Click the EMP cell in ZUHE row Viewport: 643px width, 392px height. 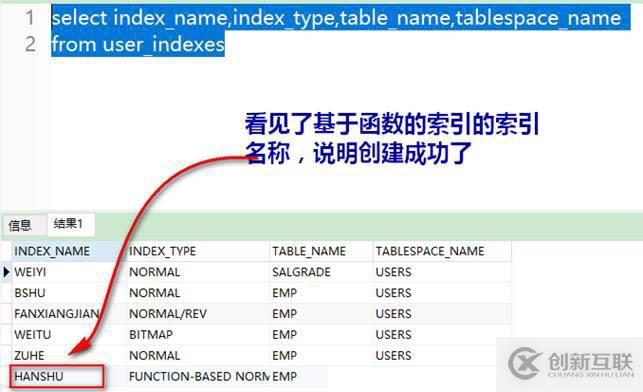(x=321, y=356)
